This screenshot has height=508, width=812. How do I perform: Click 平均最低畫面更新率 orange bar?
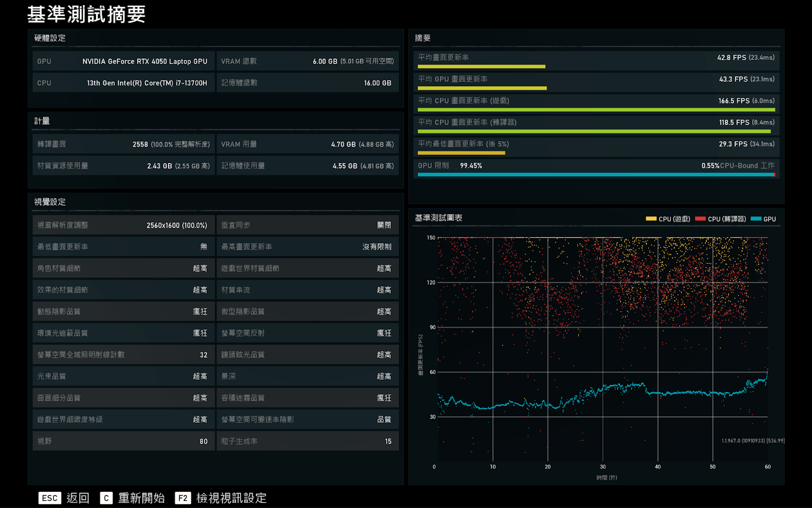coord(461,153)
